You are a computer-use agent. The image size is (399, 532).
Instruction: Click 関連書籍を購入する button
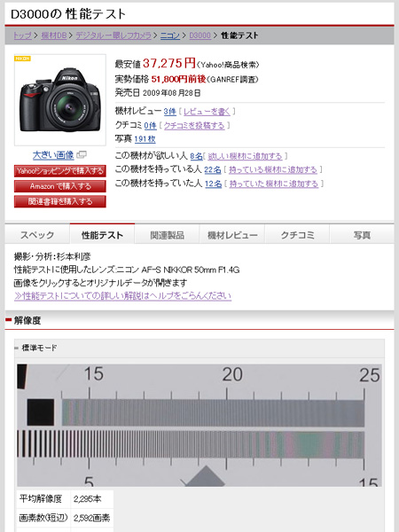(x=60, y=201)
